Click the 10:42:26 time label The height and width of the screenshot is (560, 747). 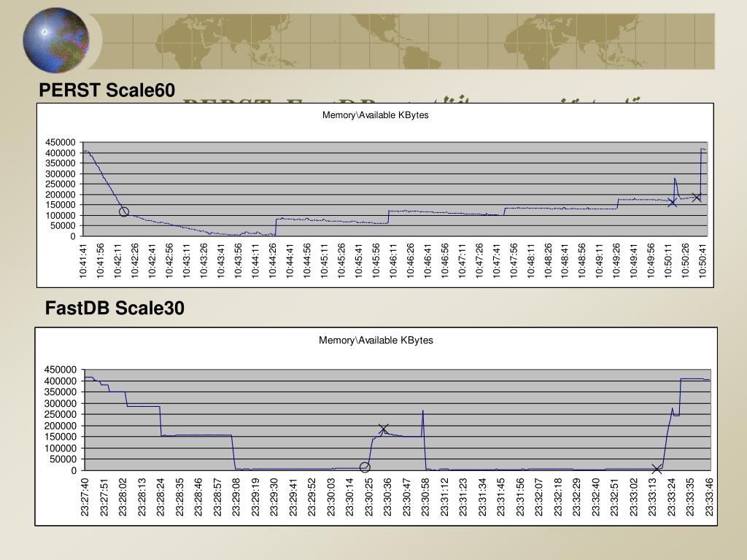pyautogui.click(x=134, y=260)
